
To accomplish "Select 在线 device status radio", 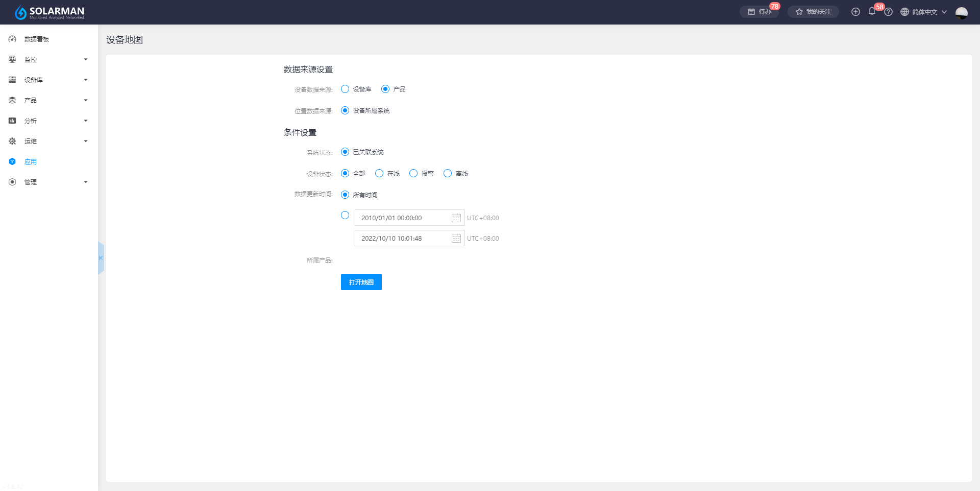I will (379, 174).
